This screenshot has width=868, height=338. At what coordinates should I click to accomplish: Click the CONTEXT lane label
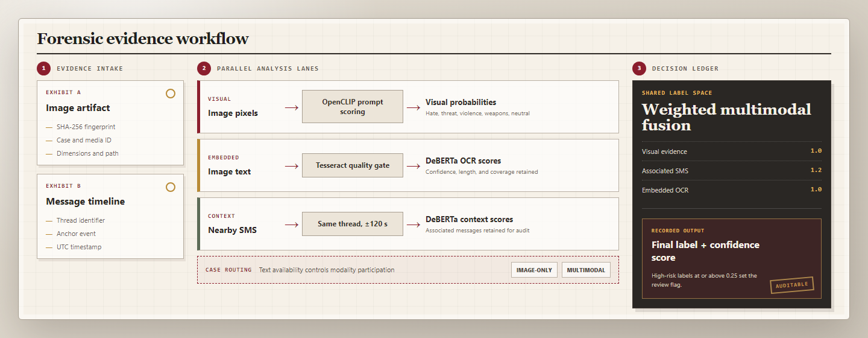tap(221, 216)
